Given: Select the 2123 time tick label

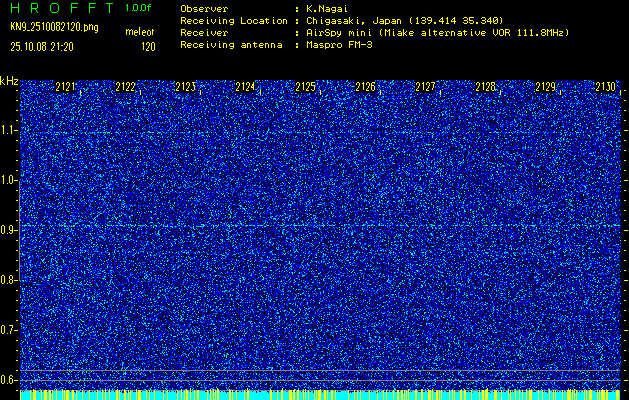Looking at the screenshot, I should (x=186, y=88).
